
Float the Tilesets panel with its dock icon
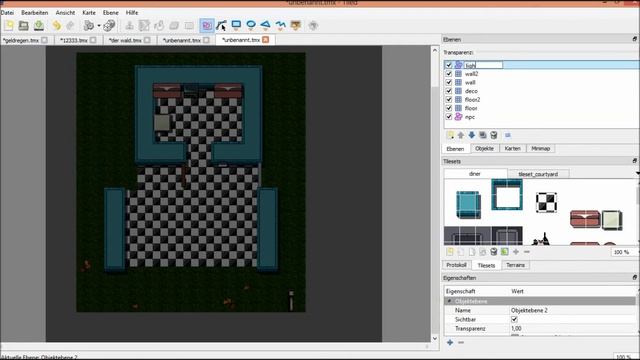[x=634, y=161]
